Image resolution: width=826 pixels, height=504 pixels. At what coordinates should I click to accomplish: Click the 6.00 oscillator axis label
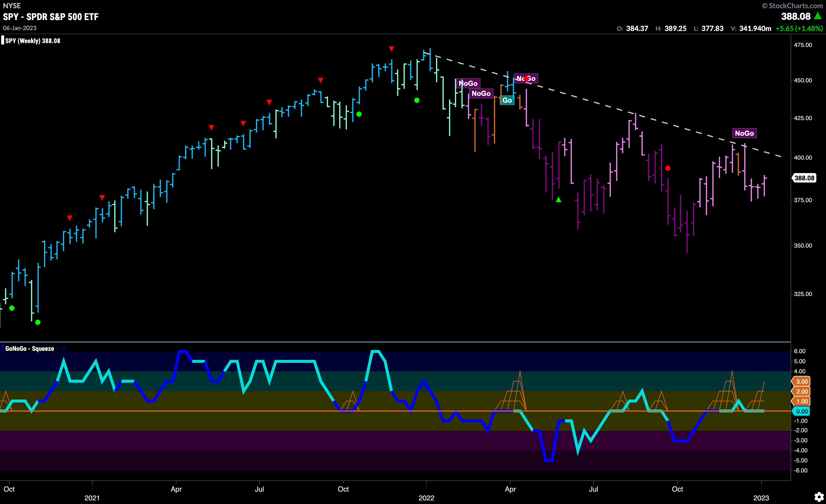point(799,351)
